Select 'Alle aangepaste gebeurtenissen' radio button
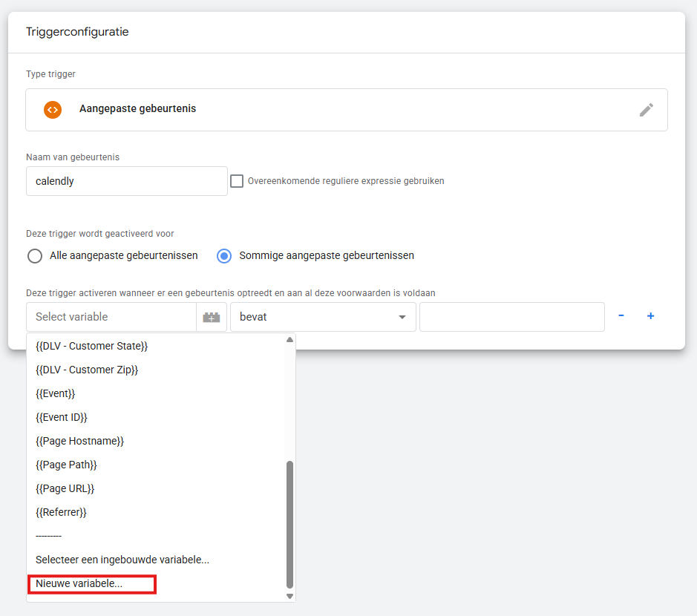 [35, 256]
